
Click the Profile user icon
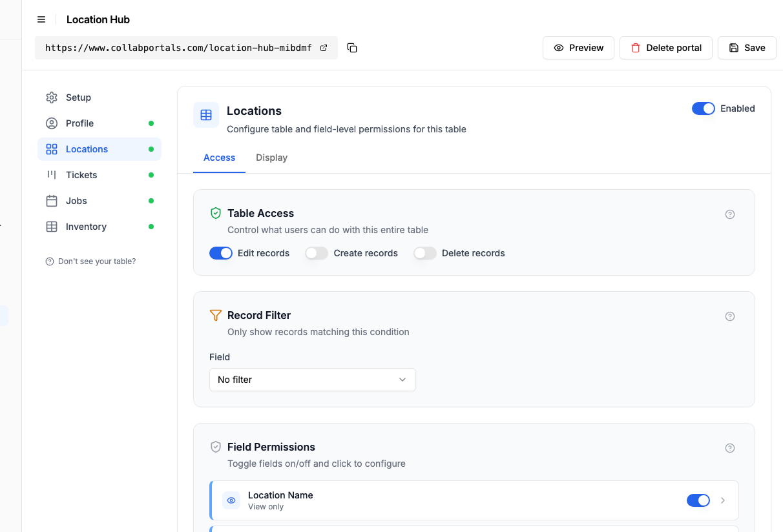pos(52,123)
